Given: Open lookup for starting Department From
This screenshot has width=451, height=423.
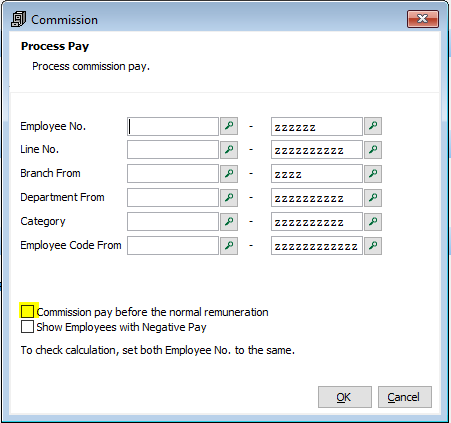Looking at the screenshot, I should click(x=229, y=198).
